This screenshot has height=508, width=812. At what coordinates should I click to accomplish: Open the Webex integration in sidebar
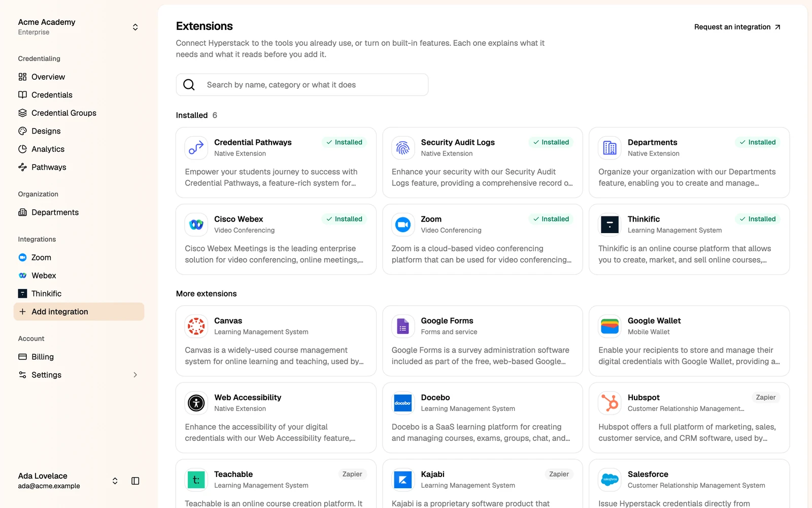[79, 275]
